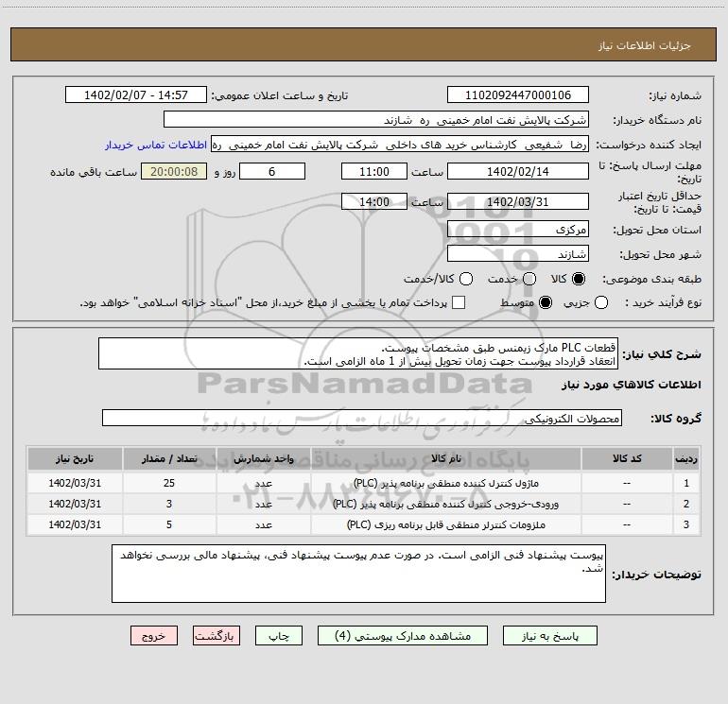Select the کالا radio button
728x704 pixels.
(579, 279)
